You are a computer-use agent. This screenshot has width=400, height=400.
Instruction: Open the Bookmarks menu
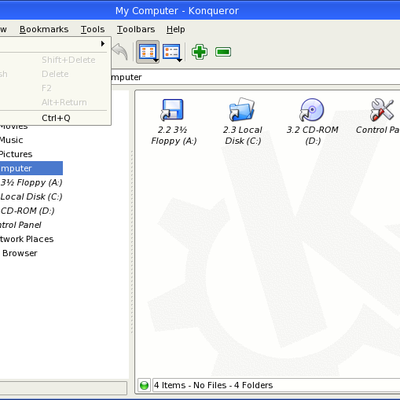[x=44, y=29]
